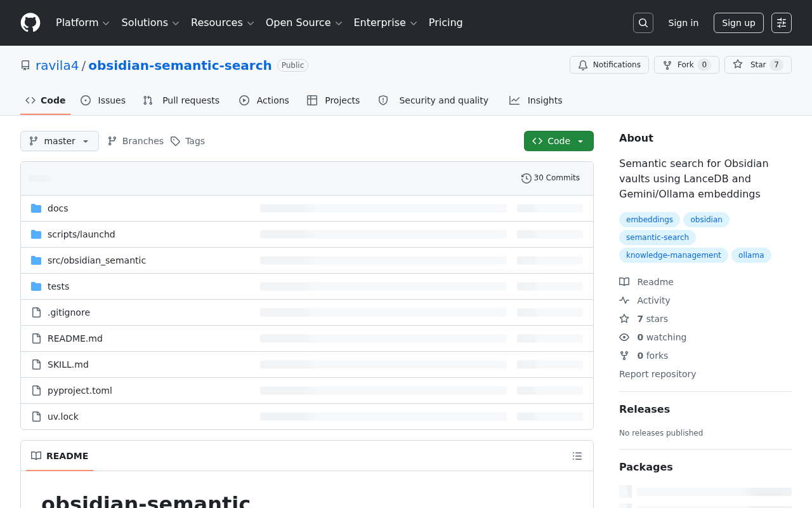
Task: Click the branch icon beside Branches
Action: point(112,141)
